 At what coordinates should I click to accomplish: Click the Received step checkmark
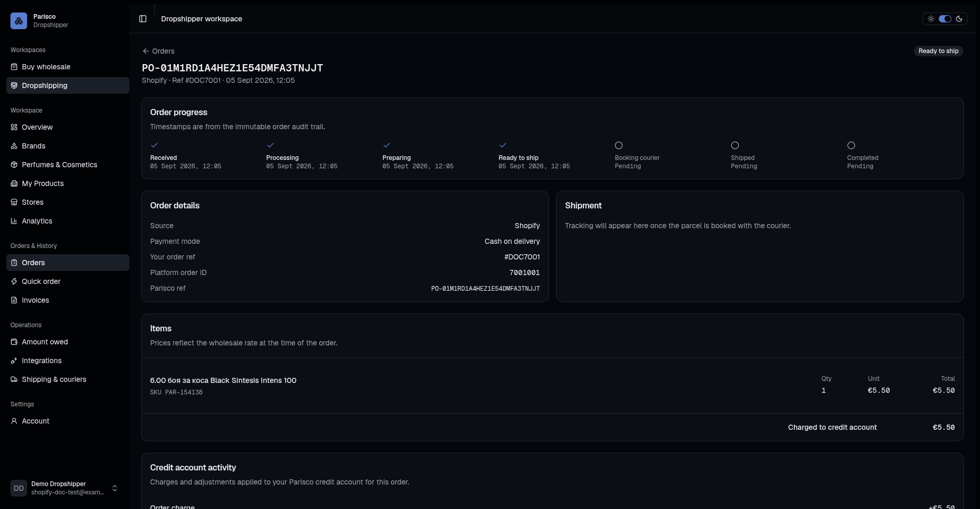click(154, 145)
